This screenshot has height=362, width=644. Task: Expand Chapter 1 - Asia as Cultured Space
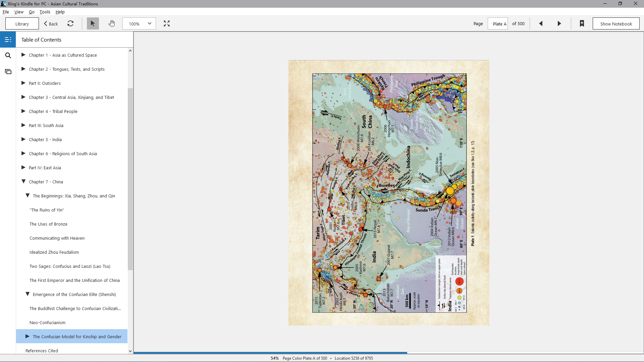(x=23, y=55)
